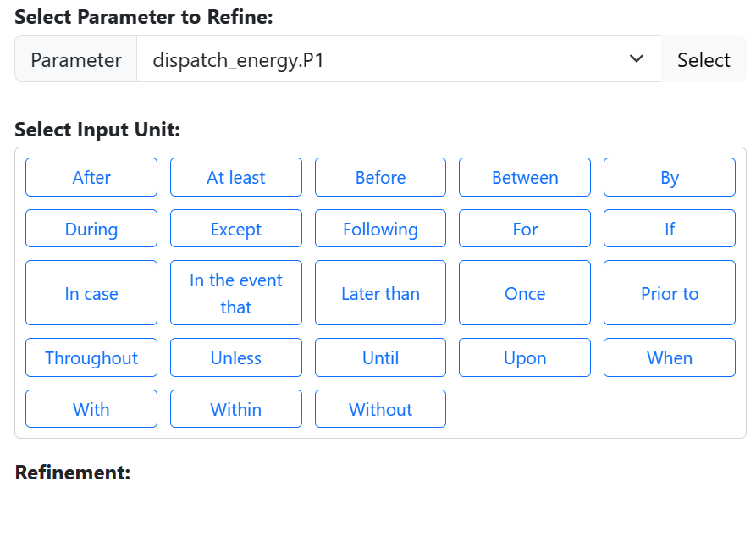Select the Within input unit

(236, 409)
